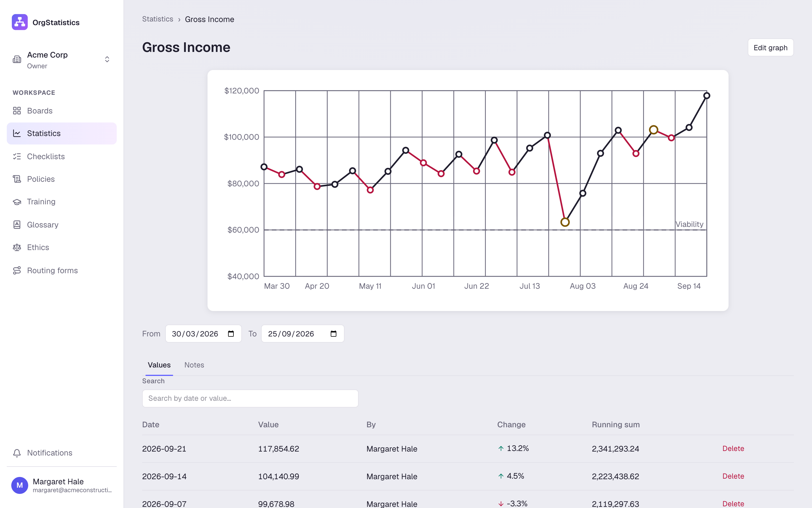Delete the 2026-09-21 value row
812x508 pixels.
tap(733, 448)
